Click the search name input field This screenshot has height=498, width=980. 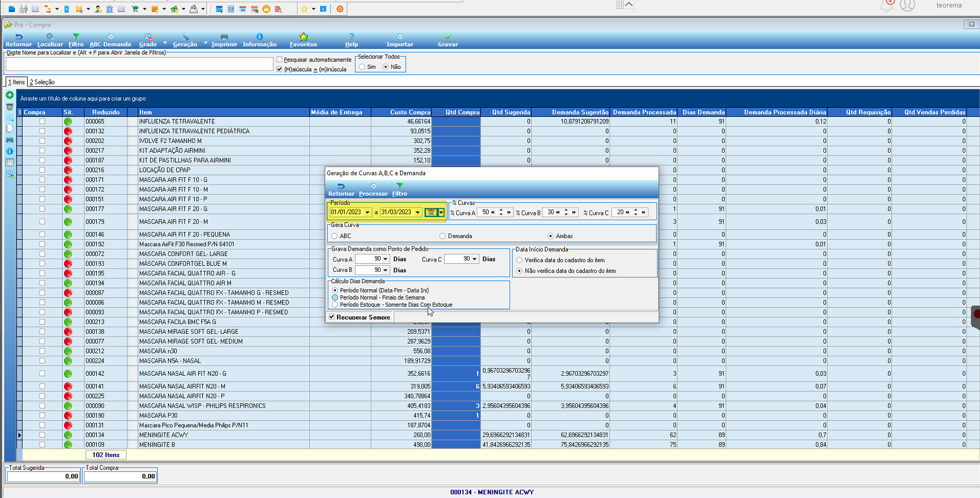click(x=139, y=64)
